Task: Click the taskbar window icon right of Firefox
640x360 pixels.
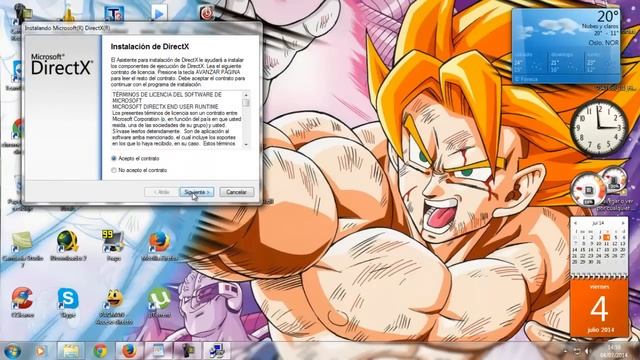Action: (x=158, y=351)
